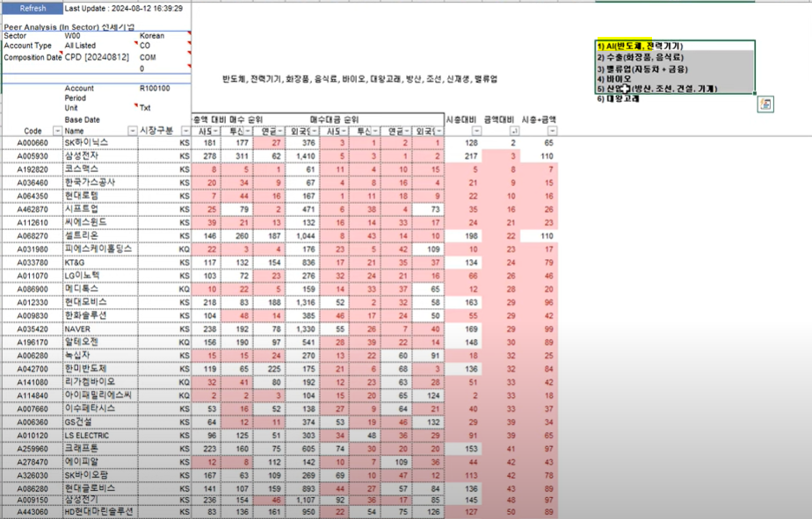The image size is (812, 519).
Task: Open 외국인 filter under 매수대금 순위
Action: pos(439,132)
